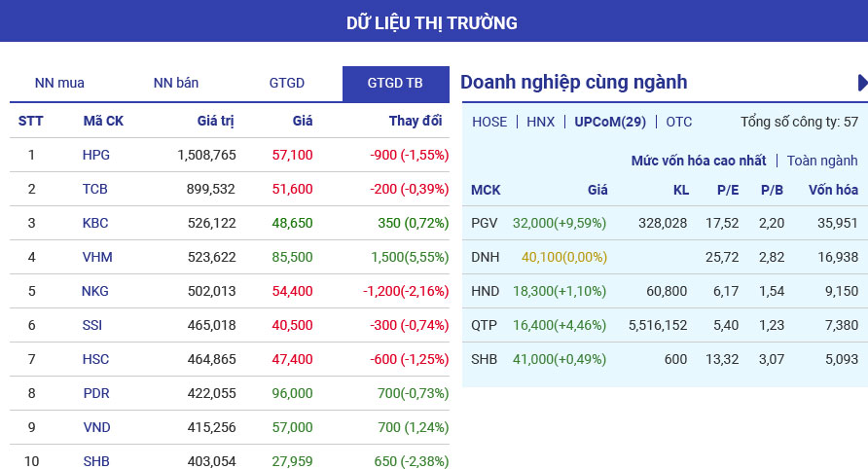Open stock VND details
The image size is (868, 469).
pyautogui.click(x=96, y=427)
